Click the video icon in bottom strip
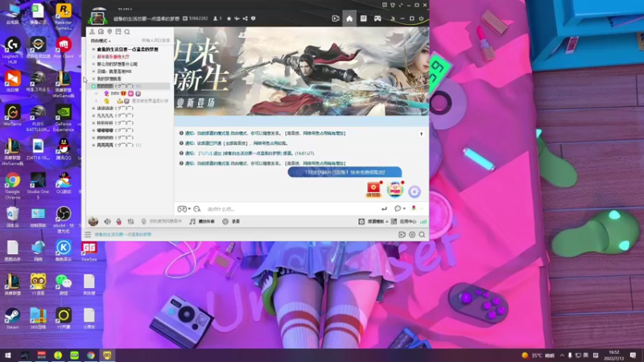This screenshot has height=362, width=644. (x=402, y=235)
